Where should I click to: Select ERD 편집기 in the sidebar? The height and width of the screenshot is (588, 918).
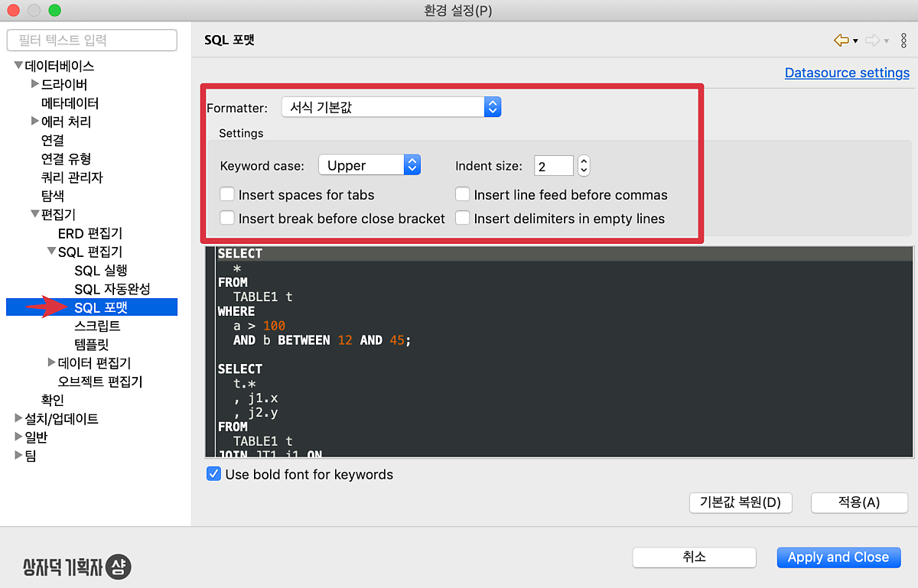90,233
